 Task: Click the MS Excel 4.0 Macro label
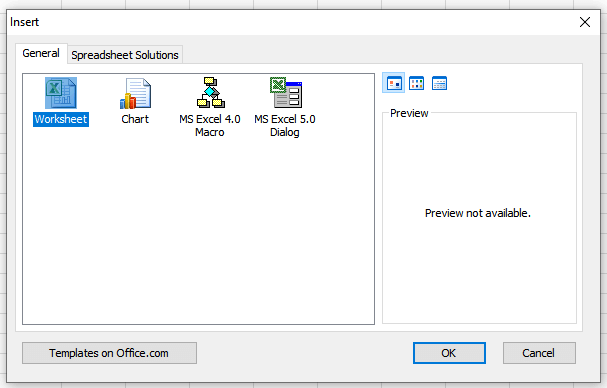click(210, 125)
